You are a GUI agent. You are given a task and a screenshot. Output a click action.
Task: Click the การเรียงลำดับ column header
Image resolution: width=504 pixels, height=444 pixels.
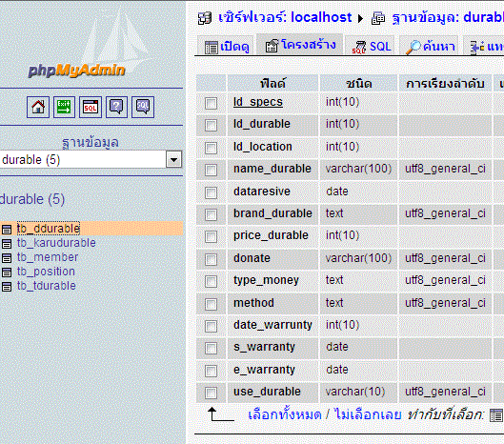click(445, 84)
